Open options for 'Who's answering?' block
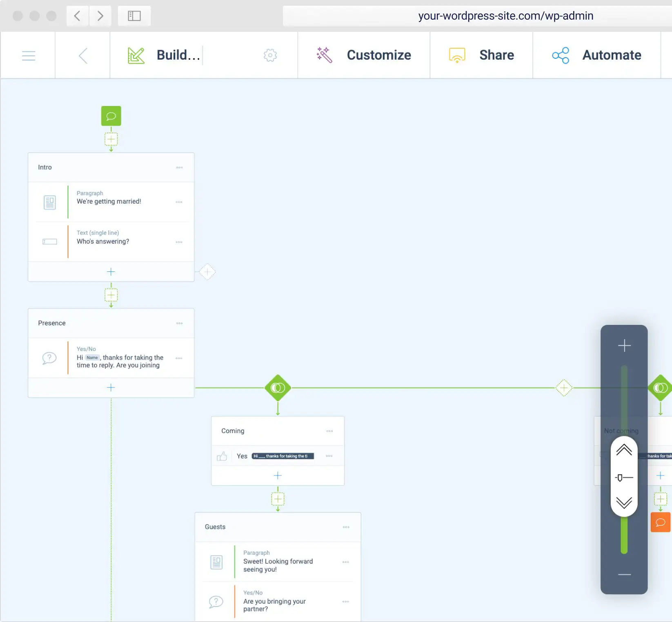 point(179,242)
